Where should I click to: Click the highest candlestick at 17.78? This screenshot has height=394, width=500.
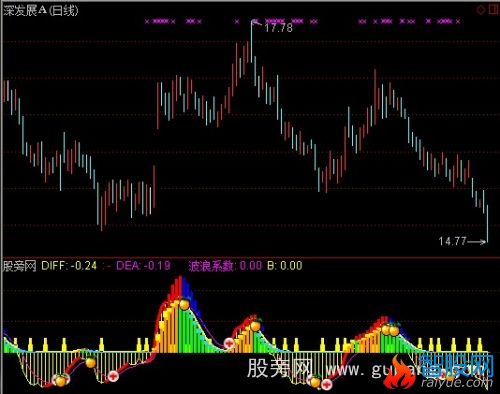[x=252, y=42]
